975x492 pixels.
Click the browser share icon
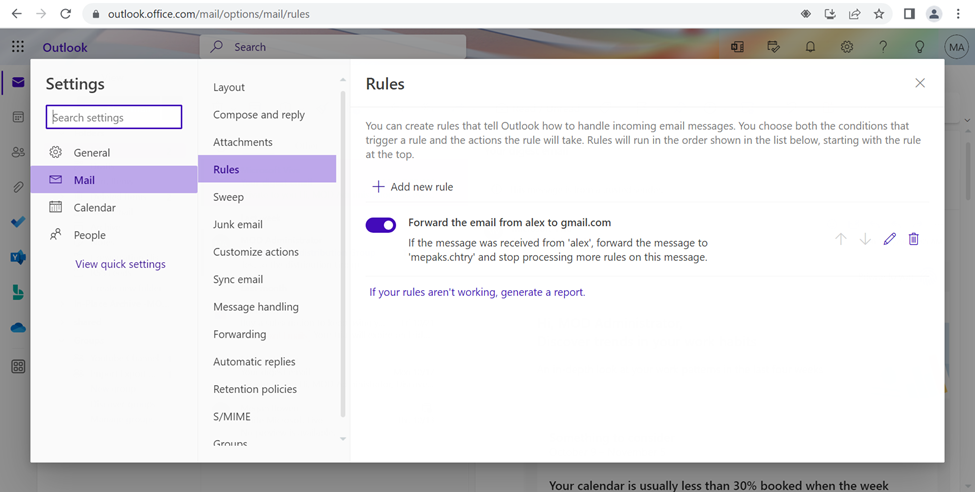[x=854, y=14]
